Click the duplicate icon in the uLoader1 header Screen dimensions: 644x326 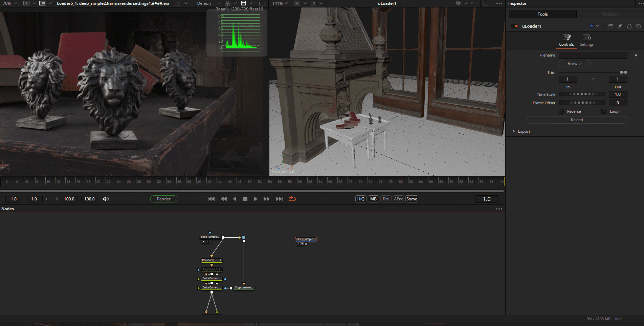(x=610, y=26)
